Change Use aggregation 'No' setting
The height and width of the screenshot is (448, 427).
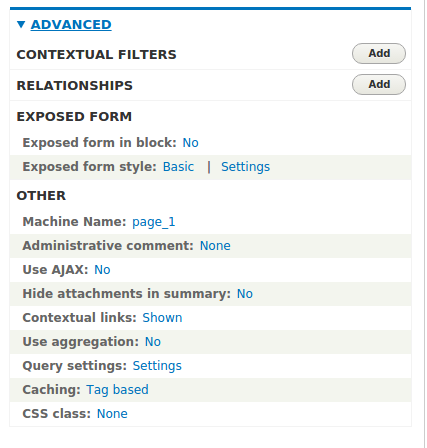click(153, 342)
